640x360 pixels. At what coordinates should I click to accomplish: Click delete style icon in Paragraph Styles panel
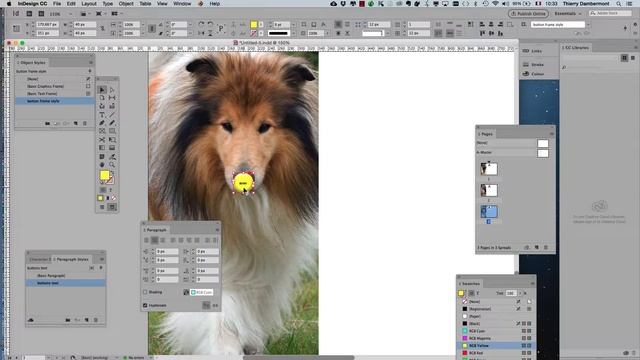click(x=96, y=320)
